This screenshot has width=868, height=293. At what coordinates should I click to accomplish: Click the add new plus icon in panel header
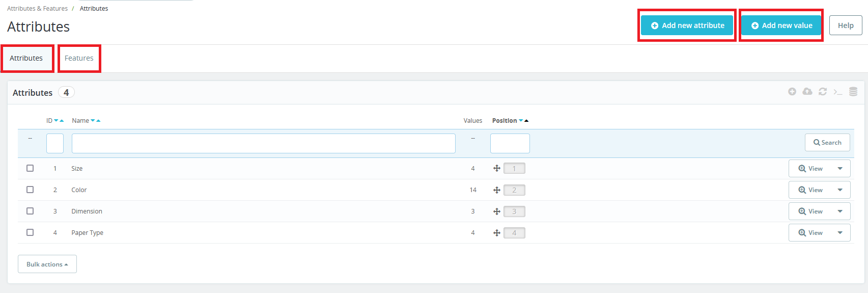pyautogui.click(x=792, y=92)
